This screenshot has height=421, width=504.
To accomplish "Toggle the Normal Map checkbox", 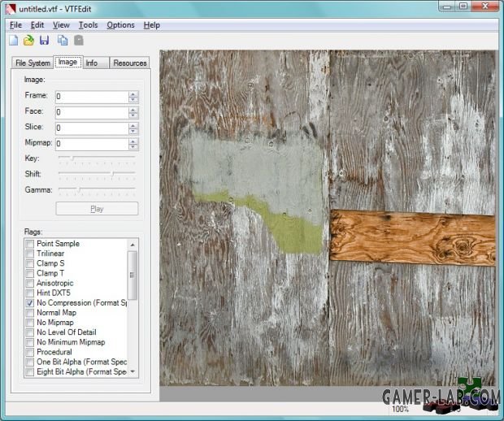I will click(x=29, y=313).
